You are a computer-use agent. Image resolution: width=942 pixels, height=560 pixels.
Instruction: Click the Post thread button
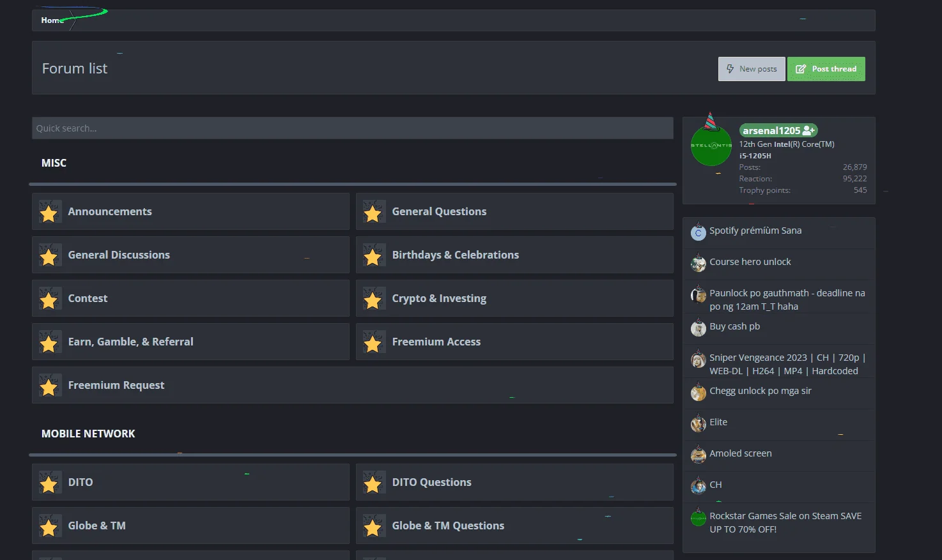[x=826, y=69]
